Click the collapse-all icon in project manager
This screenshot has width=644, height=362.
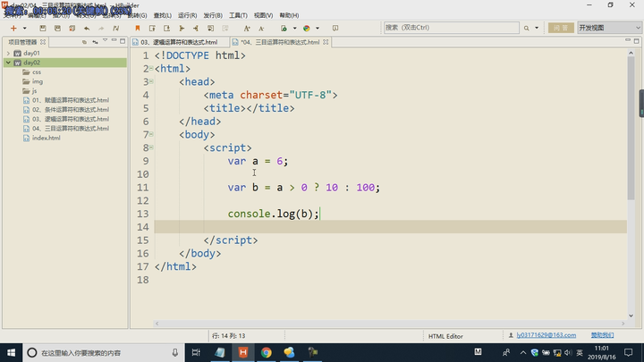coord(84,42)
